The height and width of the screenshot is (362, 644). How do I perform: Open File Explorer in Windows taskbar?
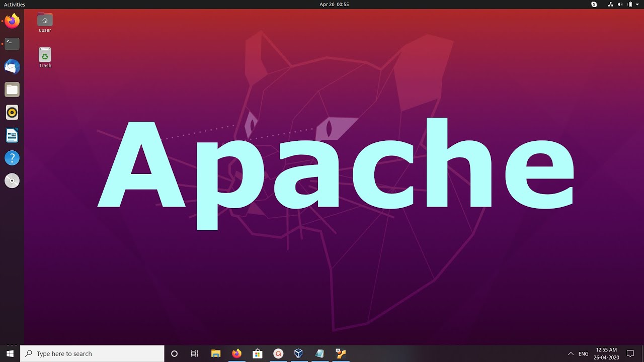tap(216, 353)
